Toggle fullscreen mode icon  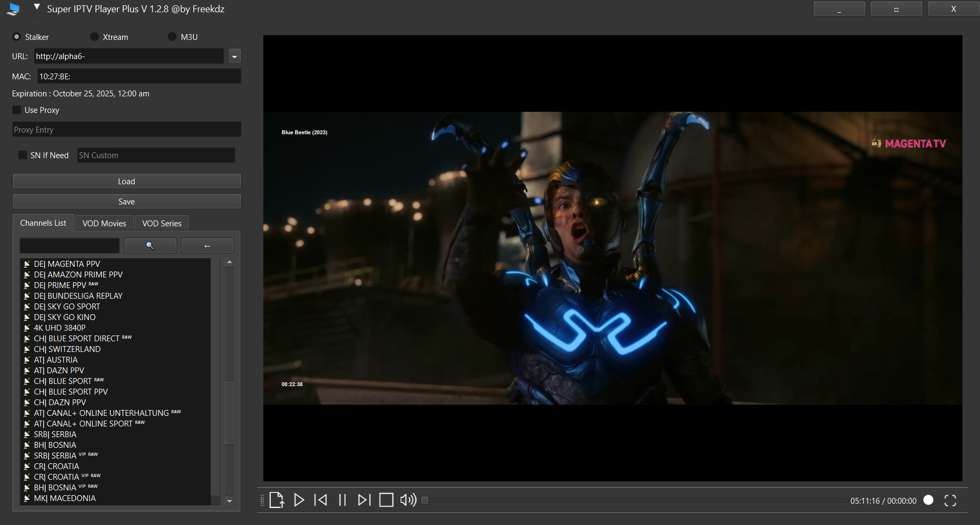pos(950,501)
